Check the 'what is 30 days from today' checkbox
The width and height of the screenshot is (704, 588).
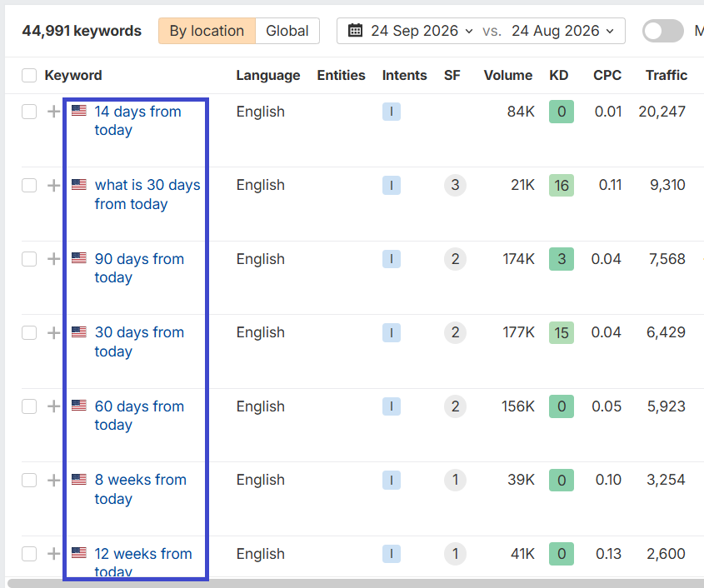29,185
